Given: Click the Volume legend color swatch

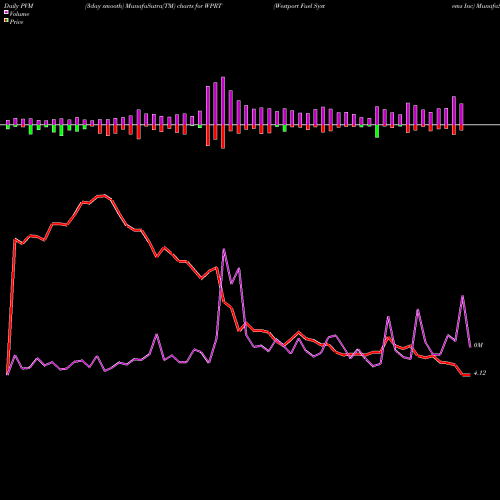Looking at the screenshot, I should coord(6,12).
